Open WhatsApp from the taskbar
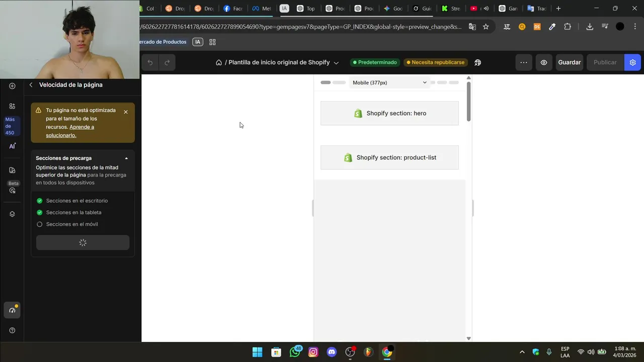This screenshot has height=362, width=644. coord(295,352)
